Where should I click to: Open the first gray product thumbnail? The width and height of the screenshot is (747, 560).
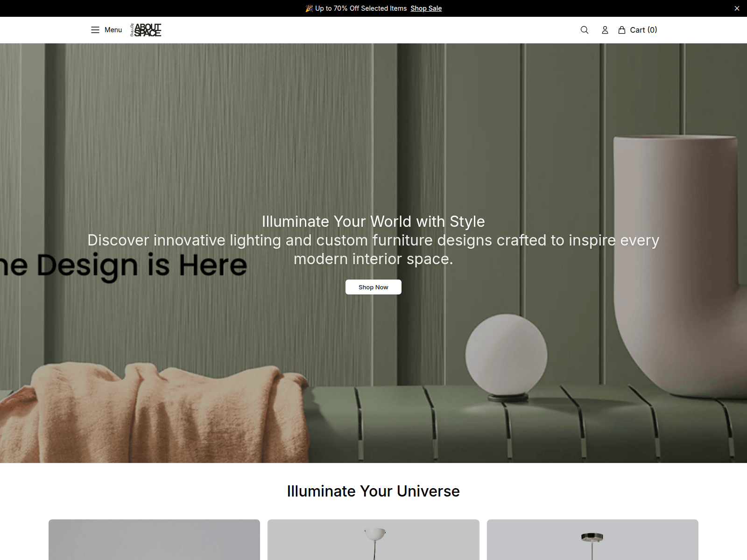pos(154,539)
